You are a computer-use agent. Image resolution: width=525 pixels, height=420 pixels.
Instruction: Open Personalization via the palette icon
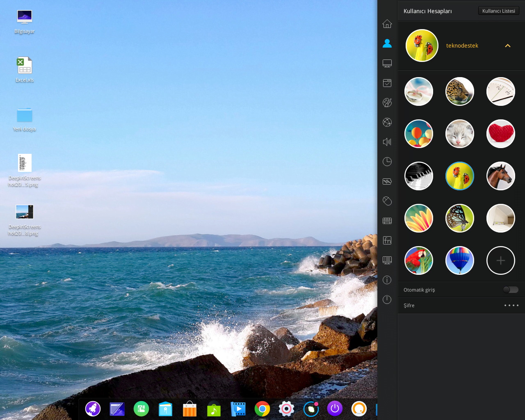(x=387, y=102)
